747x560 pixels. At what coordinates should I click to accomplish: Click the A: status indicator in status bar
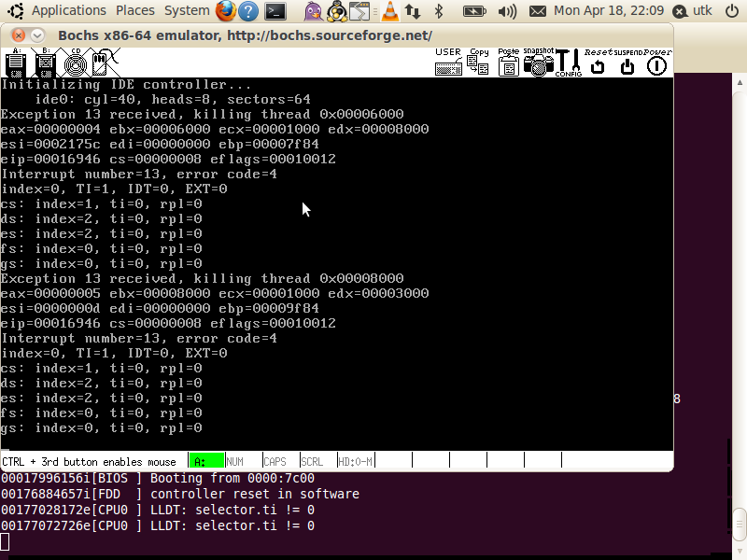point(206,461)
